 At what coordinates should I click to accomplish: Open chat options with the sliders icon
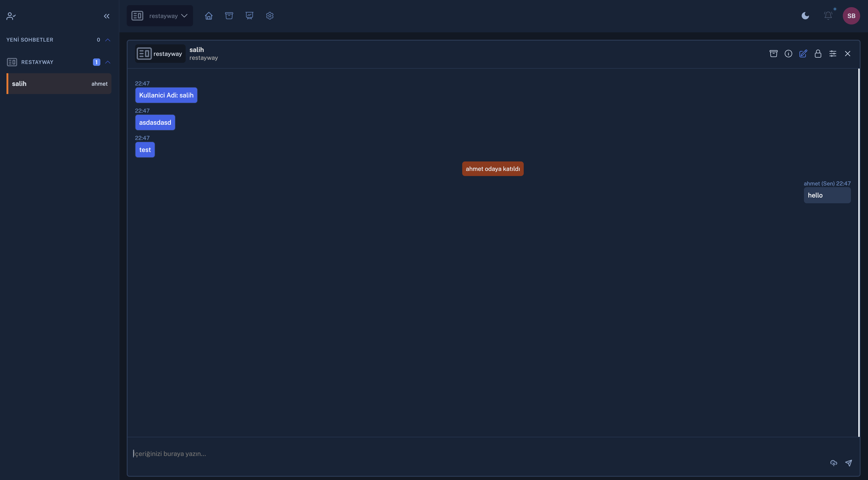click(x=833, y=54)
